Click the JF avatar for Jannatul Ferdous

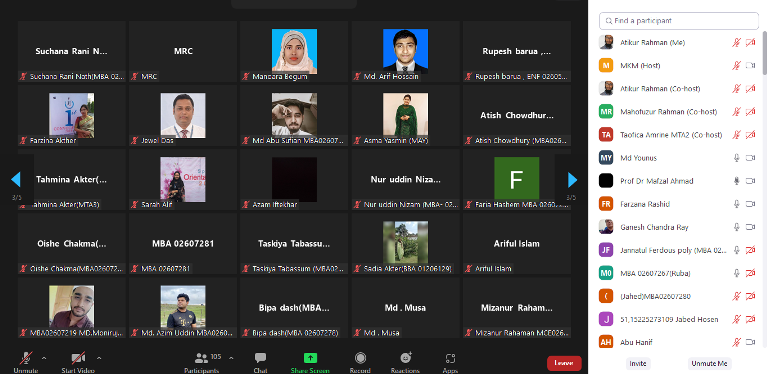point(606,250)
